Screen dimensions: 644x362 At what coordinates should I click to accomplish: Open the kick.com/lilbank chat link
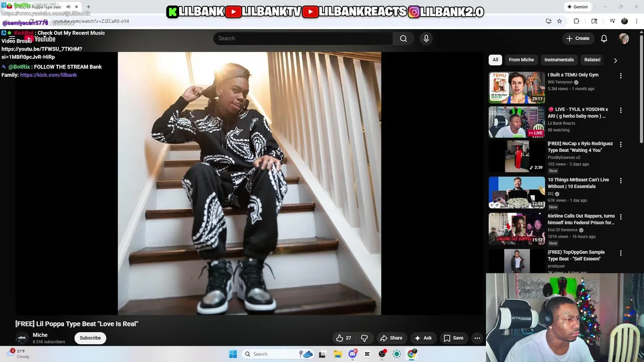(x=48, y=75)
